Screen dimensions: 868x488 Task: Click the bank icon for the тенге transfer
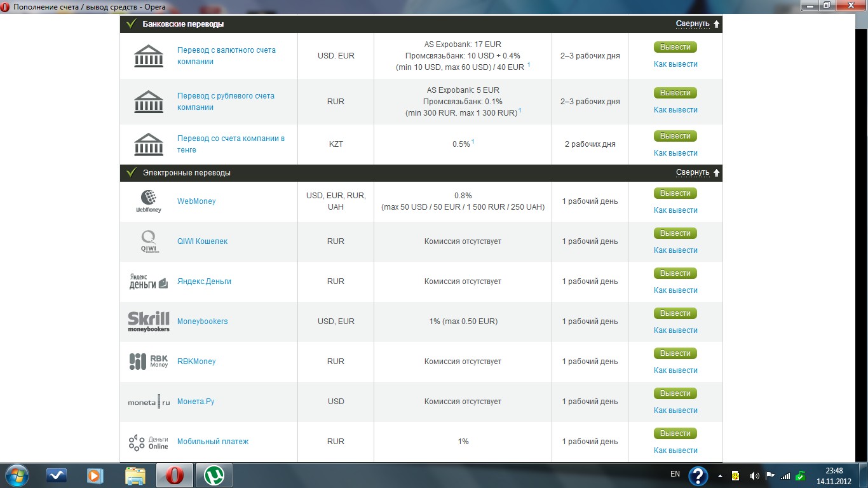(x=149, y=144)
